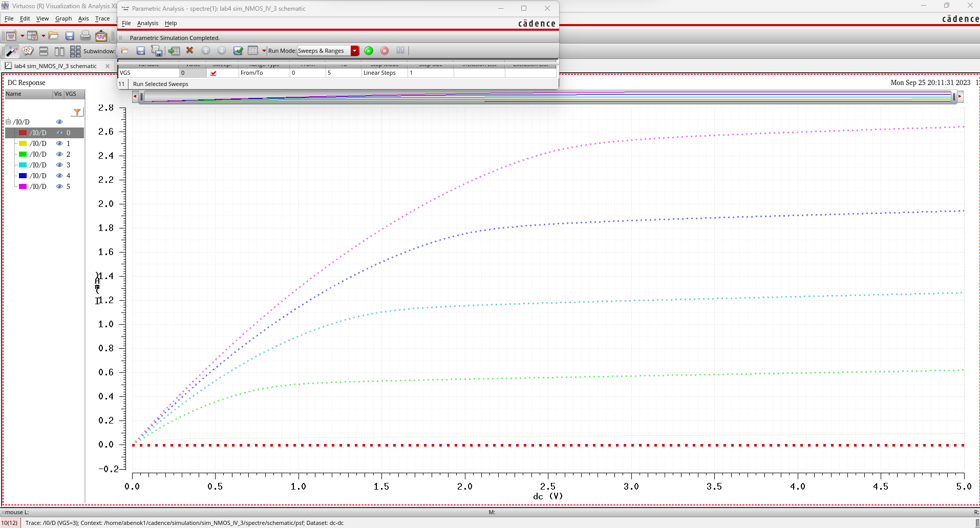Click the graph scroll left arrow
The image size is (980, 528).
click(x=135, y=96)
